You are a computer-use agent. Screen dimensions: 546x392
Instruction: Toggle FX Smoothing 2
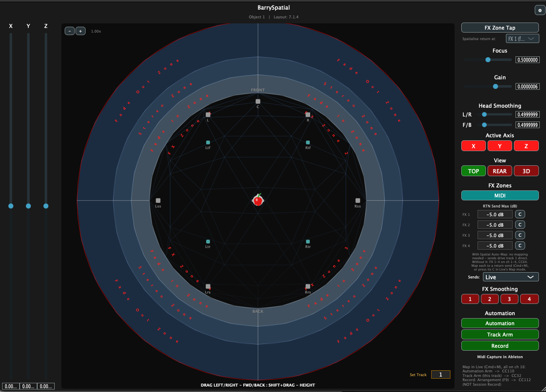pyautogui.click(x=490, y=299)
